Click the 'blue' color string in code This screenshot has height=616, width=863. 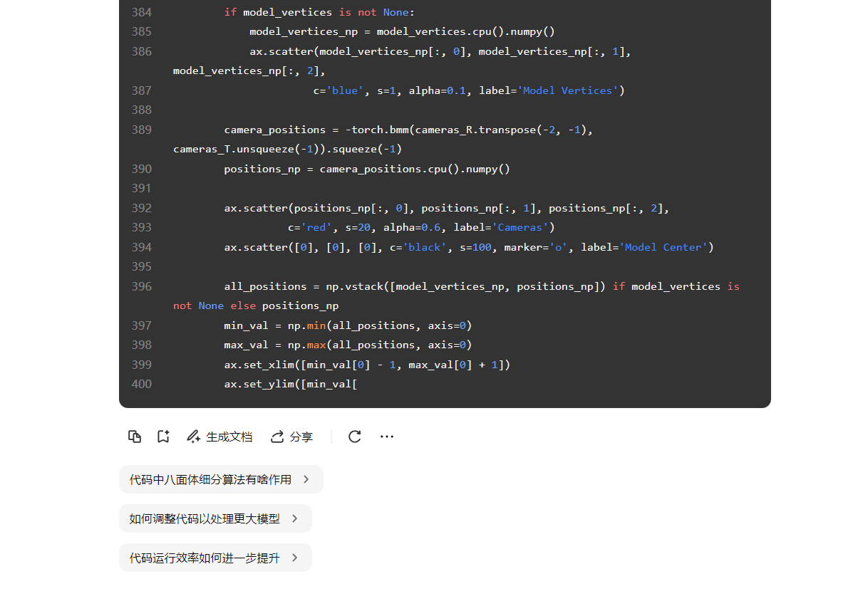pos(345,90)
